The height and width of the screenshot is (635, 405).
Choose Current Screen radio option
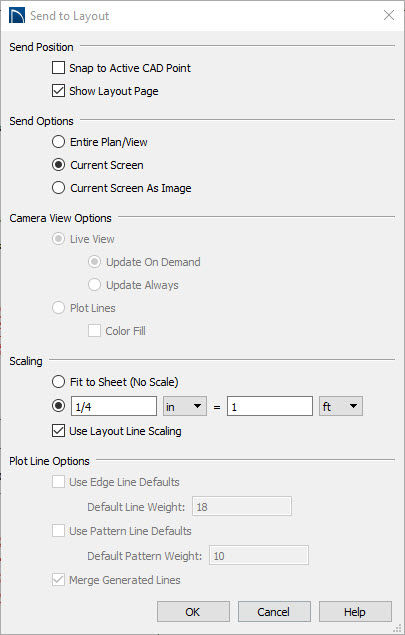coord(58,165)
